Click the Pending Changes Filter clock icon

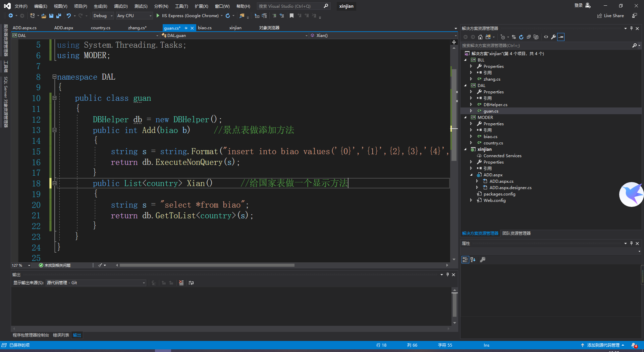(502, 37)
